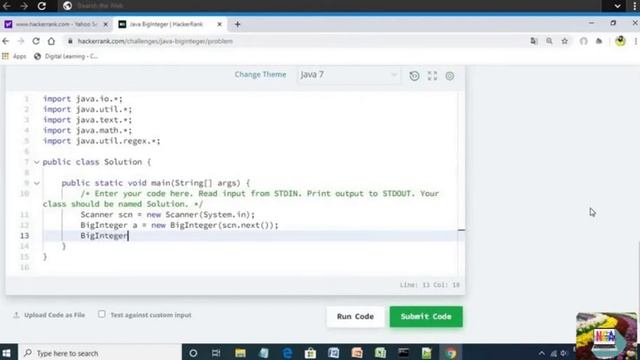Image resolution: width=640 pixels, height=360 pixels.
Task: Click the Run Code button
Action: click(355, 316)
